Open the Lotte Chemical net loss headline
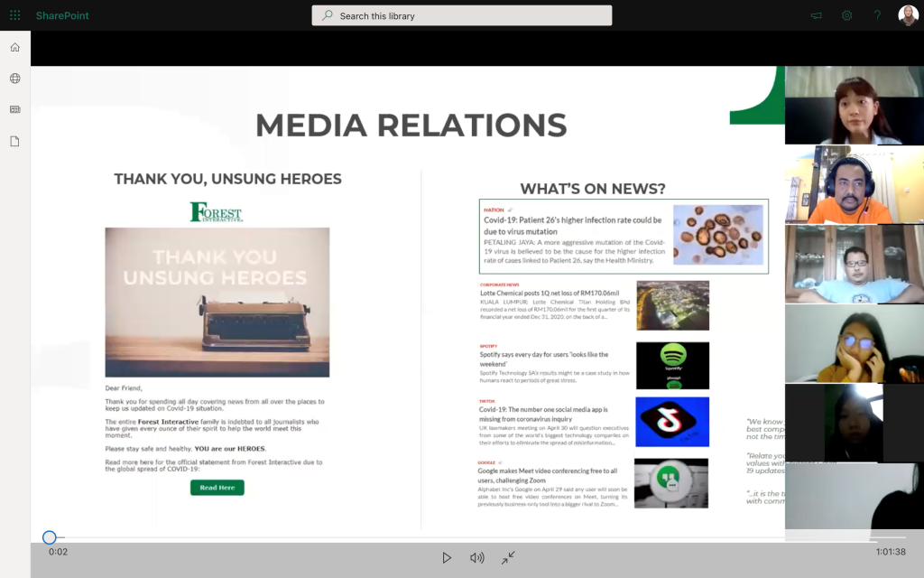The height and width of the screenshot is (578, 924). 550,294
